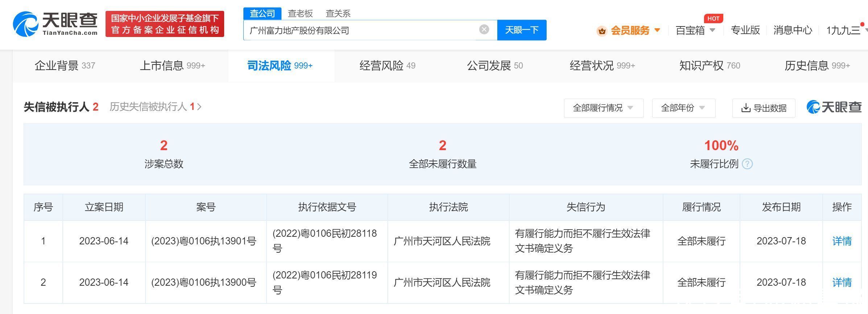Open 详情 for case 13900号
This screenshot has height=314, width=868.
pos(842,282)
